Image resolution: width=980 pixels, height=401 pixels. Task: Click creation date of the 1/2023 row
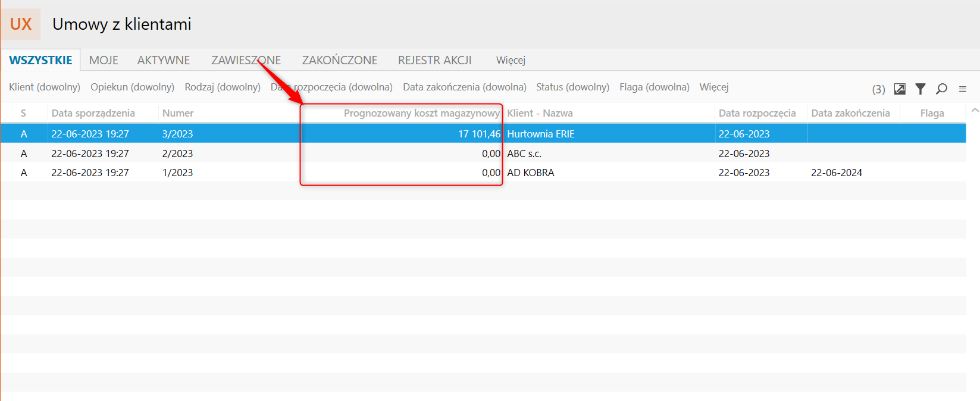pyautogui.click(x=90, y=173)
